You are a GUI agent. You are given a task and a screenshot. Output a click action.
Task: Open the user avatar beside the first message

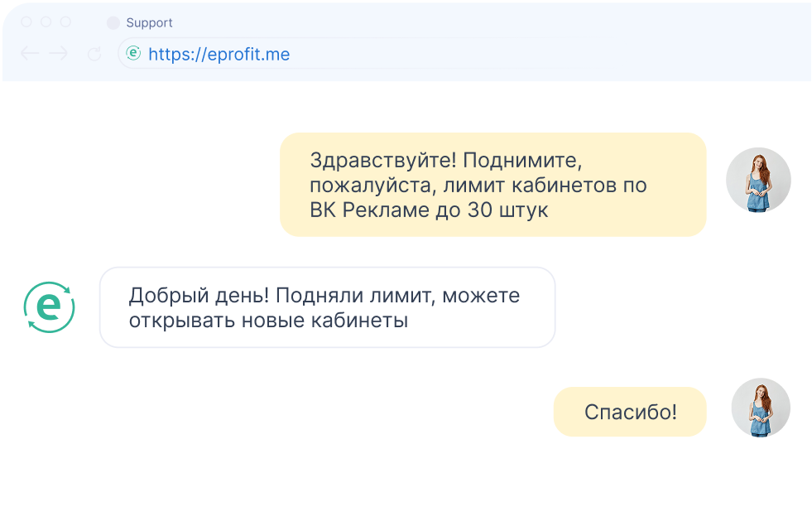(758, 180)
